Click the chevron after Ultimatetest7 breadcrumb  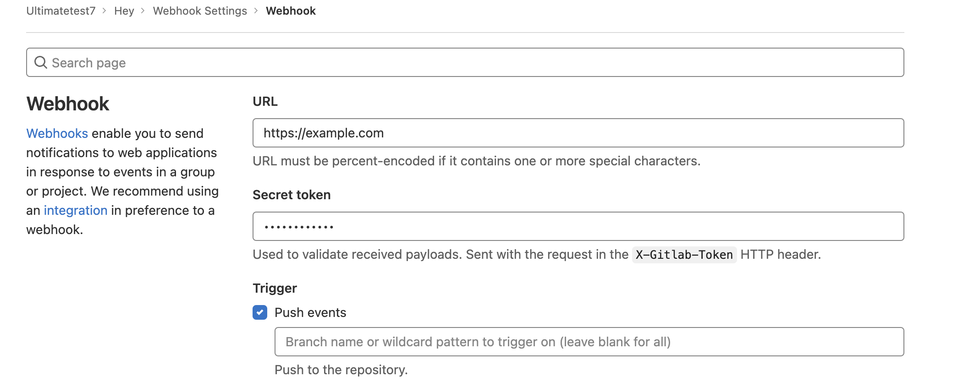point(105,11)
